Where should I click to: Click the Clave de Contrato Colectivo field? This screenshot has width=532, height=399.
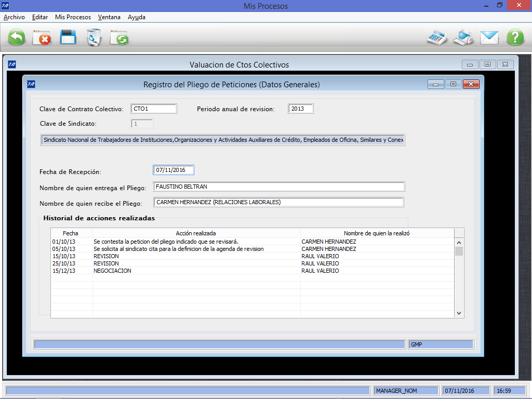[153, 109]
